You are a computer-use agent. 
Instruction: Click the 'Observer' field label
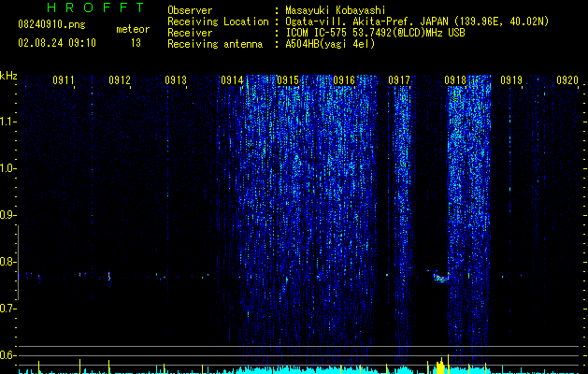coord(190,10)
